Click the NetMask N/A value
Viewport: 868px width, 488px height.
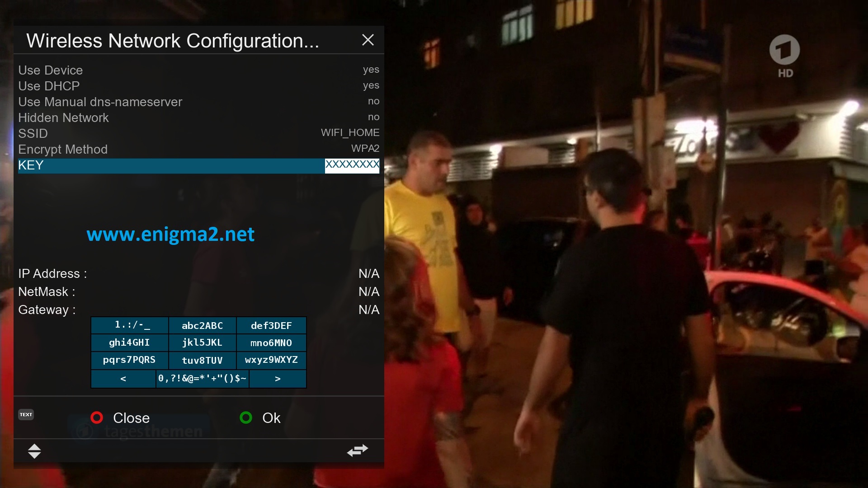[369, 291]
